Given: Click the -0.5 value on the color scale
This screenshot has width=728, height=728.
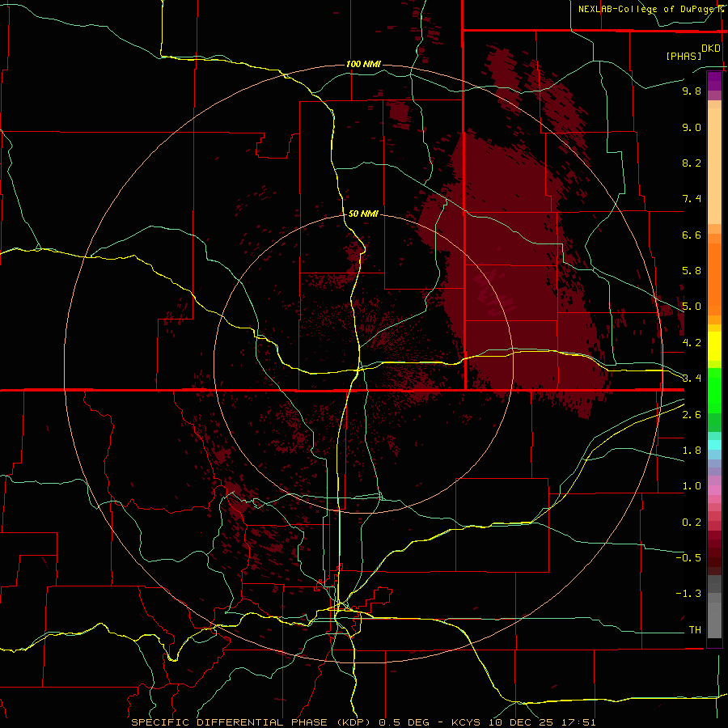Looking at the screenshot, I should tap(688, 557).
